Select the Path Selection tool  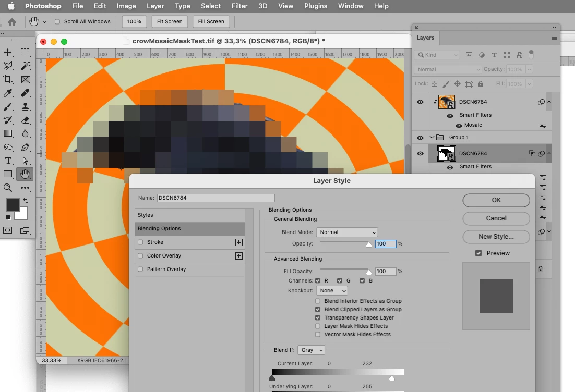pos(25,161)
